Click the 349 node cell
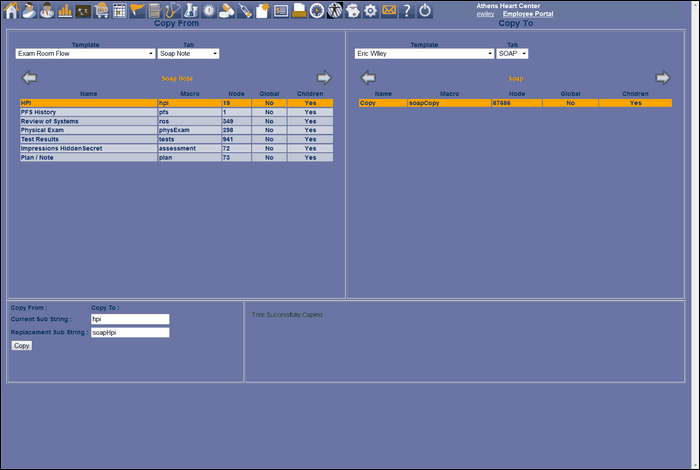Image resolution: width=700 pixels, height=470 pixels. (236, 121)
